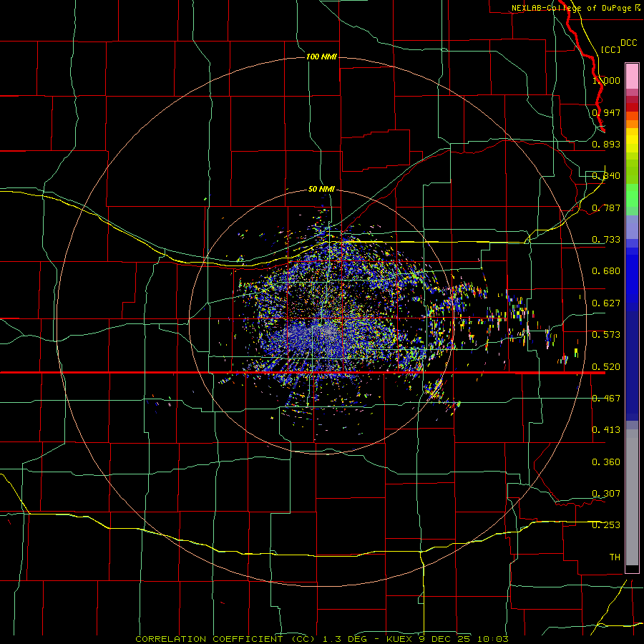Select the 0.893 scale label
Screen dimensions: 644x644
pyautogui.click(x=606, y=144)
